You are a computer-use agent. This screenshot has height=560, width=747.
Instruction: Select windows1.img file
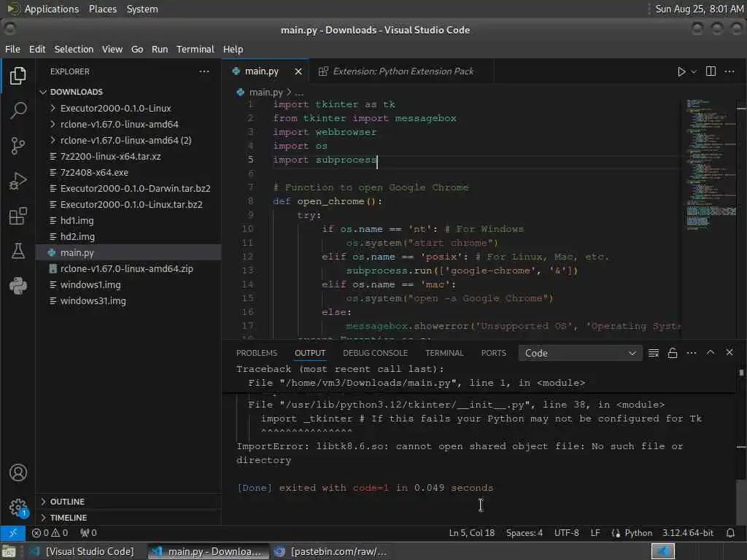[x=128, y=285]
